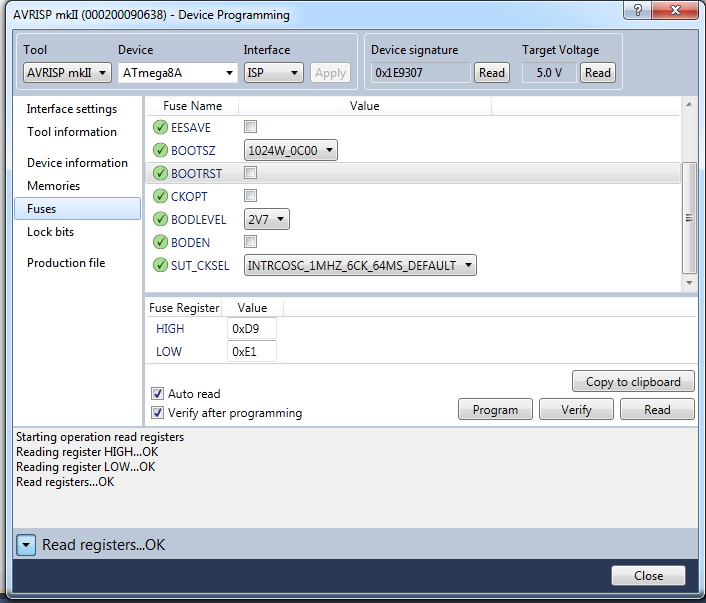Click the green status icon beside EESAVE
The width and height of the screenshot is (706, 603).
tap(160, 127)
